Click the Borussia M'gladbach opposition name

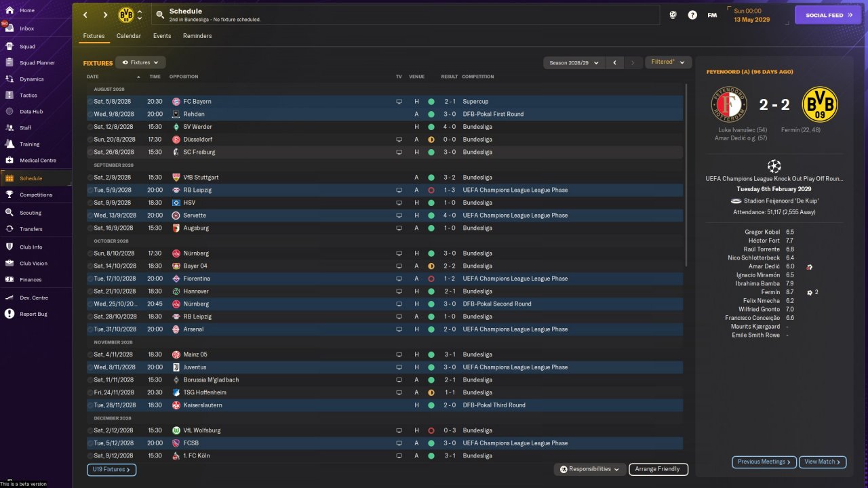[x=211, y=380]
